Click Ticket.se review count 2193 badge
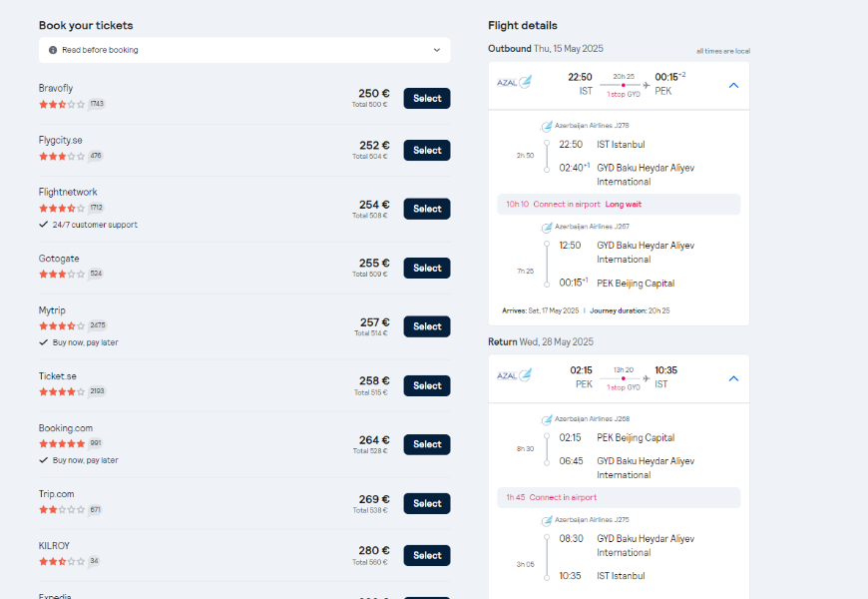Screen dimensions: 868x599 (x=98, y=391)
